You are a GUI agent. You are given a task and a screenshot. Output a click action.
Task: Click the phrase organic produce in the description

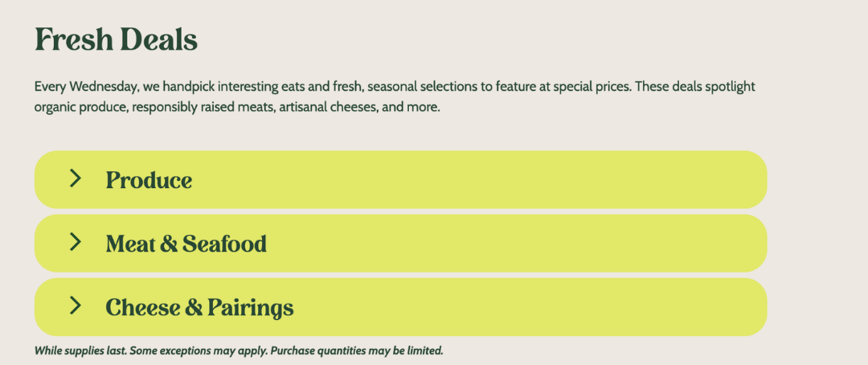(x=80, y=108)
